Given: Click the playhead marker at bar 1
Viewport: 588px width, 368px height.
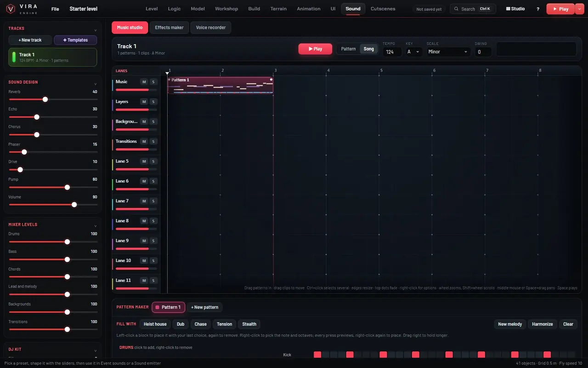Looking at the screenshot, I should [167, 73].
